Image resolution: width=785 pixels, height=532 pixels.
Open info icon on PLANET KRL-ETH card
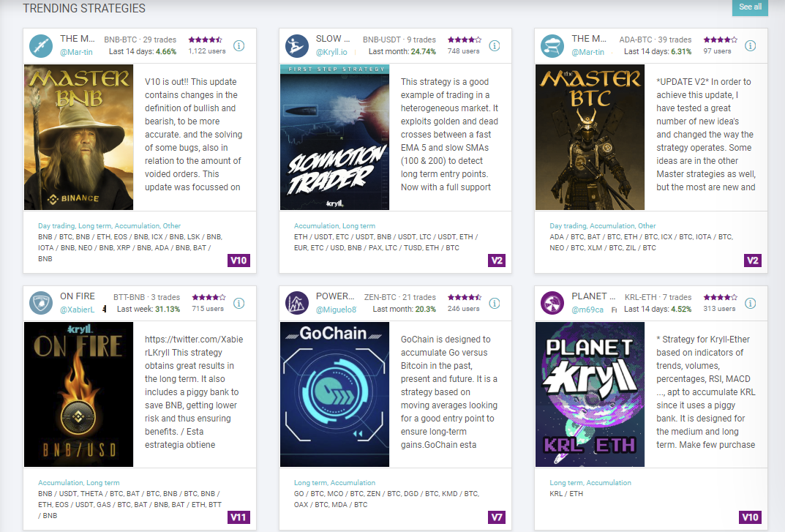(750, 303)
